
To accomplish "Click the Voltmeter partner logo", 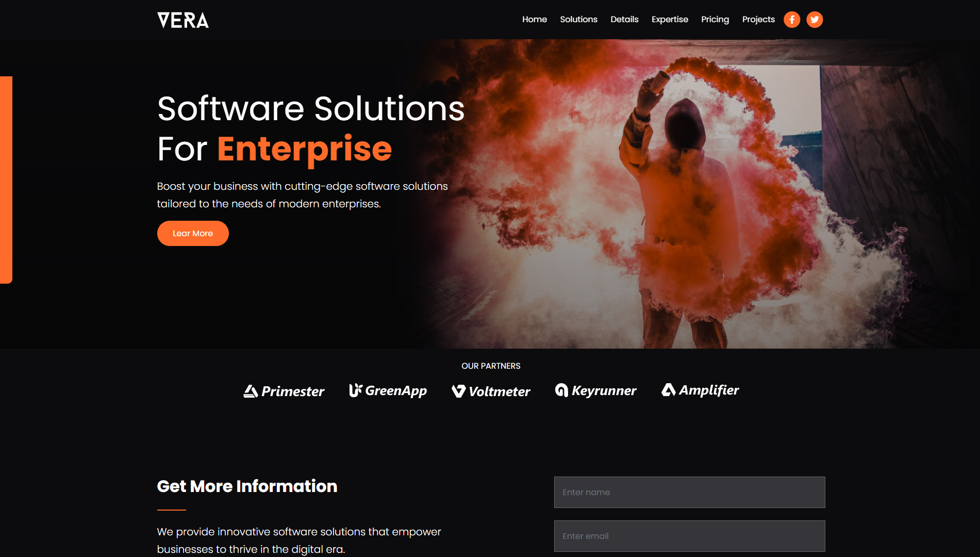I will [490, 391].
